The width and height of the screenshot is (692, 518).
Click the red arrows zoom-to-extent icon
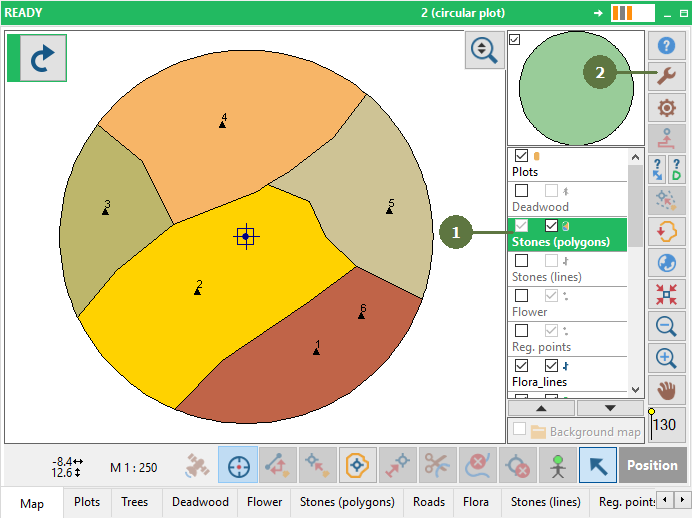pyautogui.click(x=667, y=294)
